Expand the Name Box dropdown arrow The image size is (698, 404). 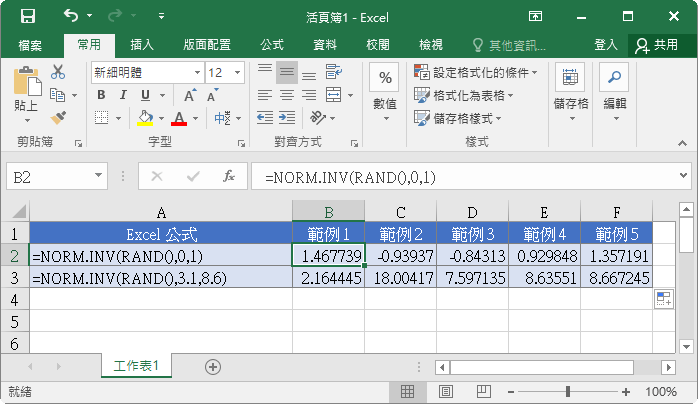click(x=98, y=176)
